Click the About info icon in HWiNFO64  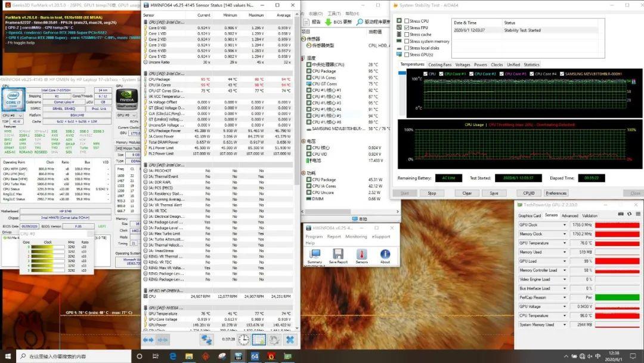coord(385,255)
